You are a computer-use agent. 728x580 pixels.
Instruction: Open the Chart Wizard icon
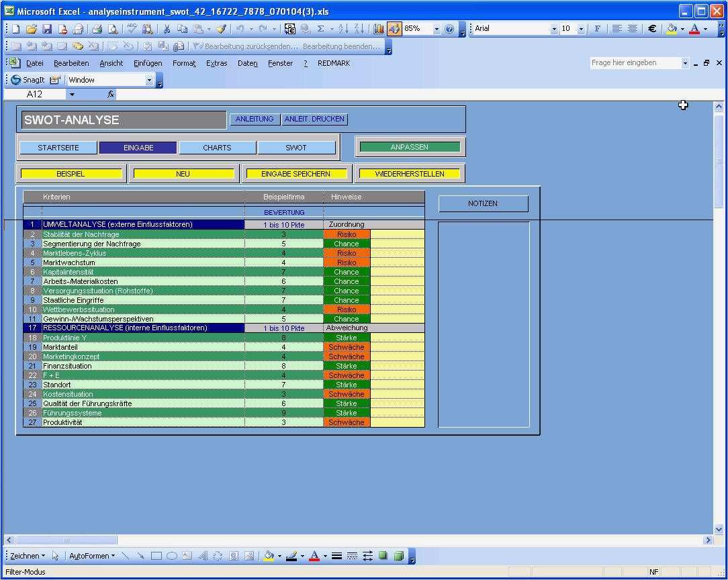click(x=377, y=30)
